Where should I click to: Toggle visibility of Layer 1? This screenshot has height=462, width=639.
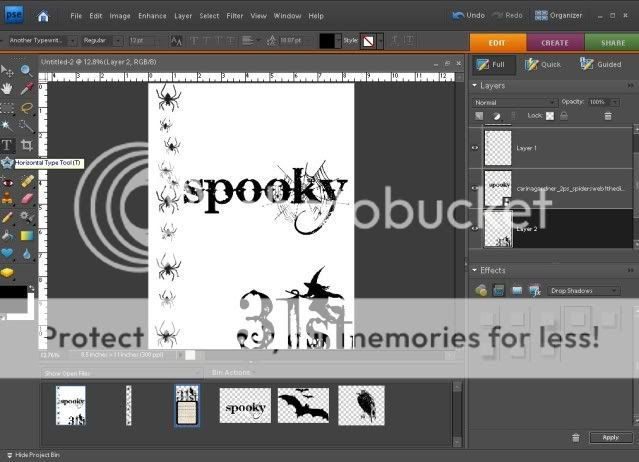click(x=475, y=148)
